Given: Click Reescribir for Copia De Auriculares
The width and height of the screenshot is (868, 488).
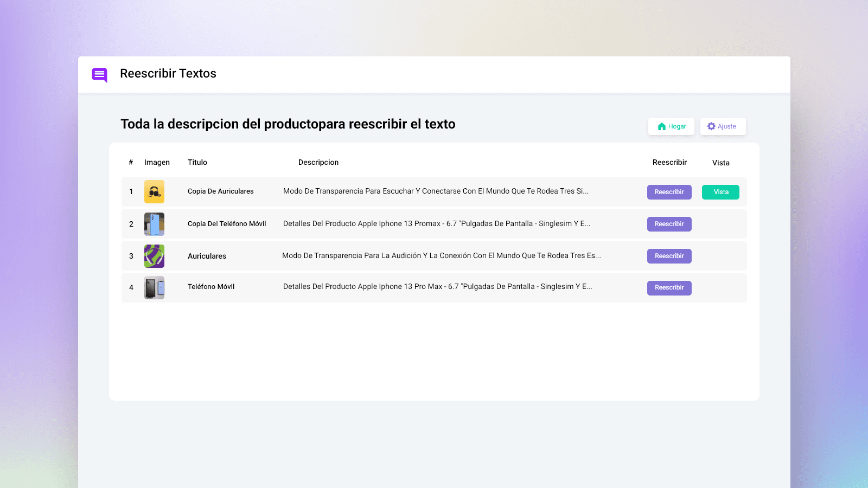Looking at the screenshot, I should click(669, 192).
